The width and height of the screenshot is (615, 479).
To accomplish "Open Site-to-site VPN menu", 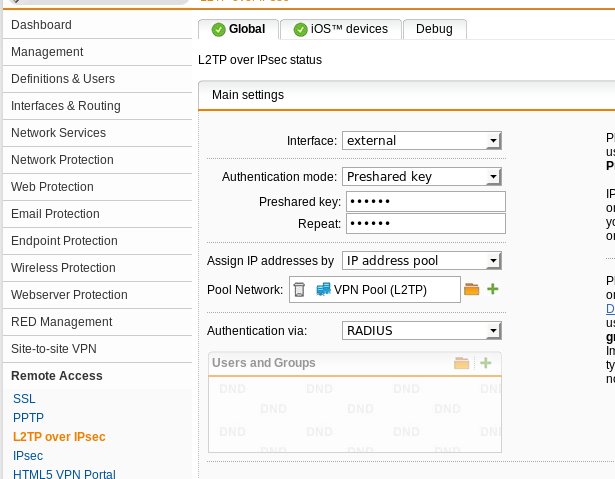I will click(x=97, y=349).
